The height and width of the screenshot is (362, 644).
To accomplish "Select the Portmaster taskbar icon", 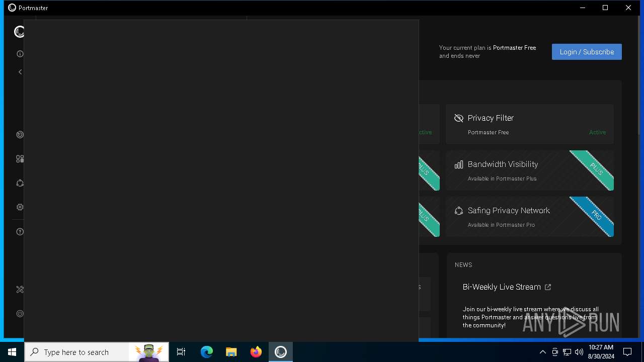I will click(280, 352).
